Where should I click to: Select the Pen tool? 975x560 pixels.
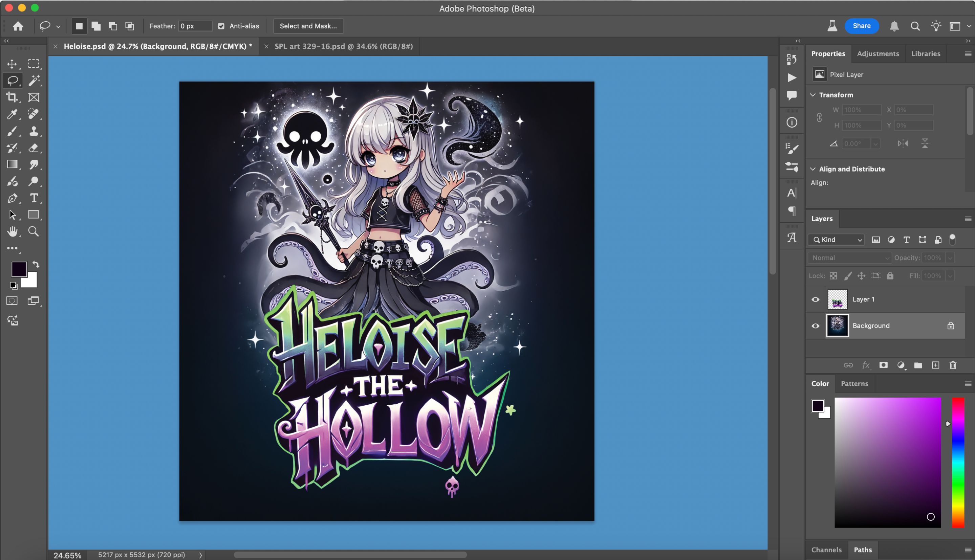(x=12, y=198)
